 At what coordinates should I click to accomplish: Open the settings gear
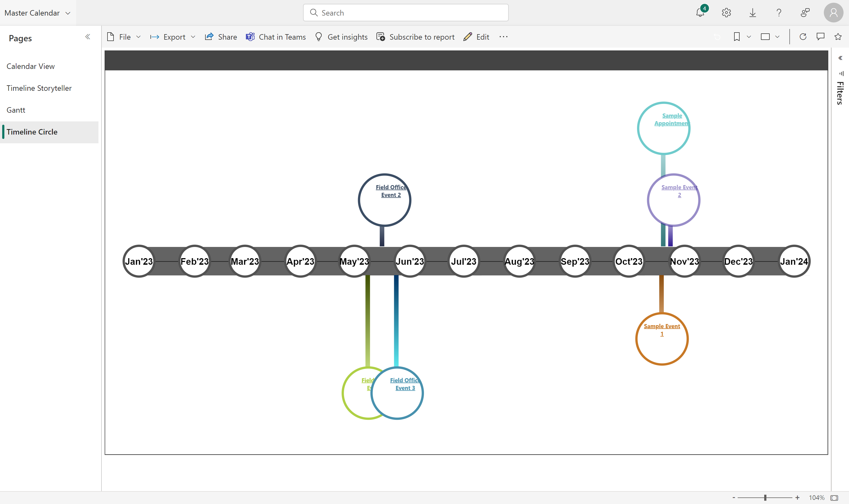pyautogui.click(x=726, y=13)
